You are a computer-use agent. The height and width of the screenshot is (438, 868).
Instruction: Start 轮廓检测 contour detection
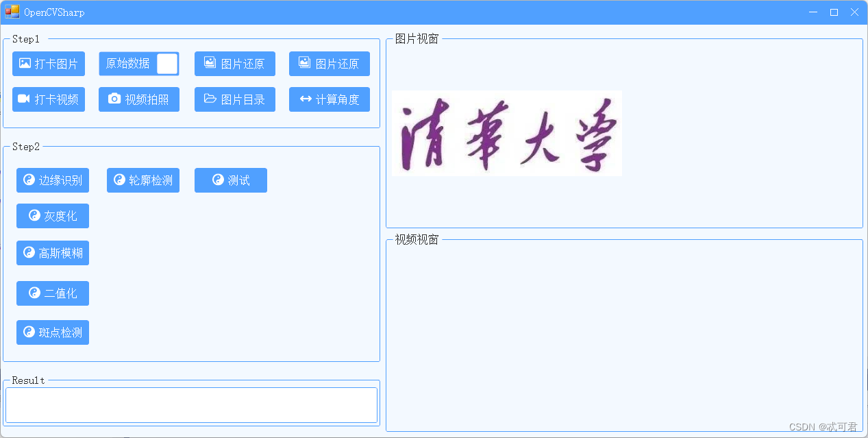pos(142,180)
